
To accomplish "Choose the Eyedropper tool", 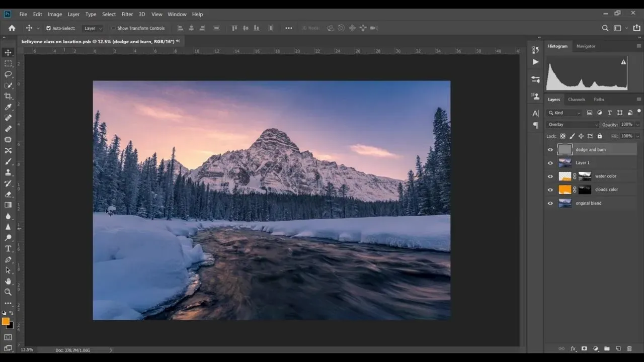I will coord(8,107).
